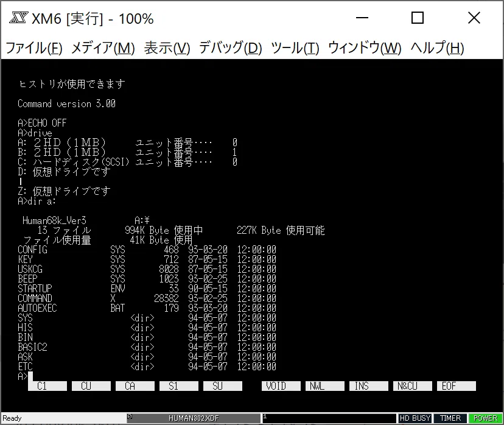Click the CA function key label
Screen dimensions: 504x425
coord(135,386)
